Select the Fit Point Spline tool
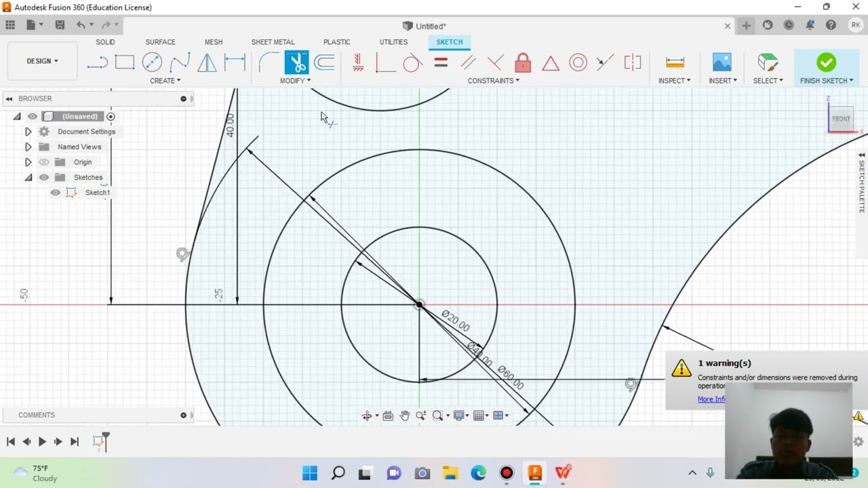Screen dimensions: 868x488 (x=180, y=63)
